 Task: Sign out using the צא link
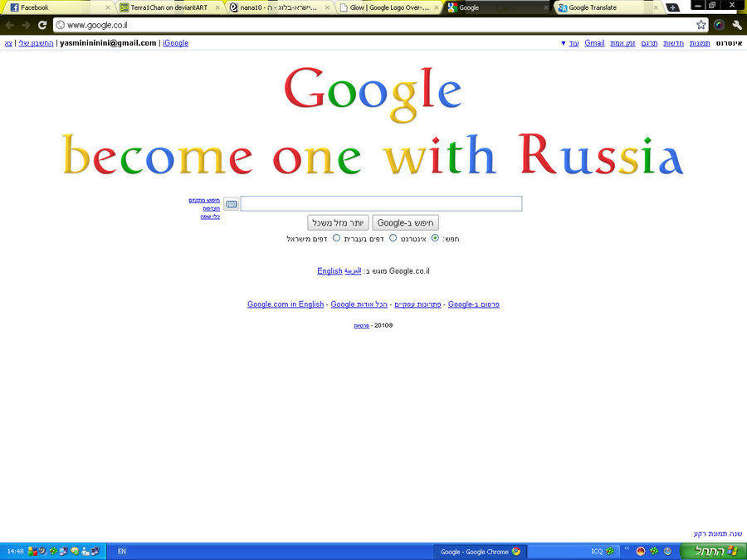(x=8, y=43)
